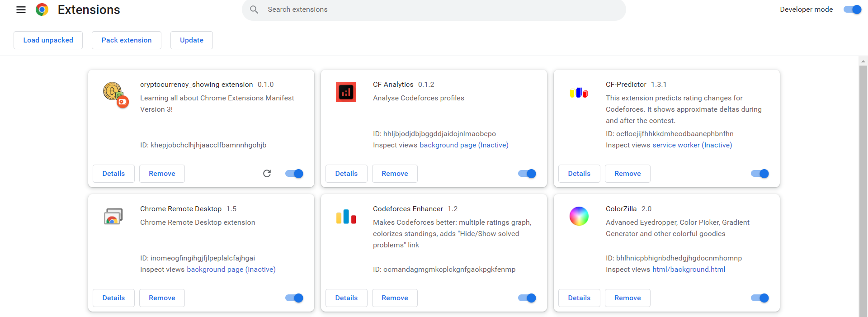The image size is (868, 317).
Task: Open Details for Codeforces Enhancer
Action: [x=346, y=298]
